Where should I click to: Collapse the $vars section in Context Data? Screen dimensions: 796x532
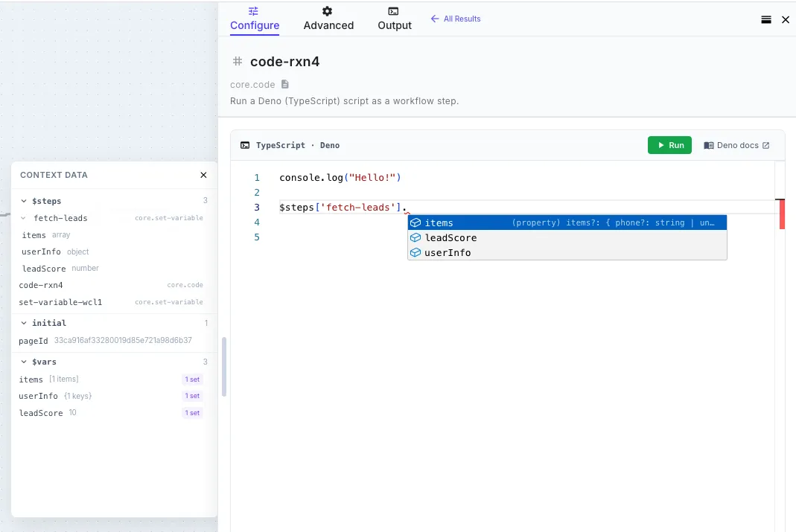point(23,362)
